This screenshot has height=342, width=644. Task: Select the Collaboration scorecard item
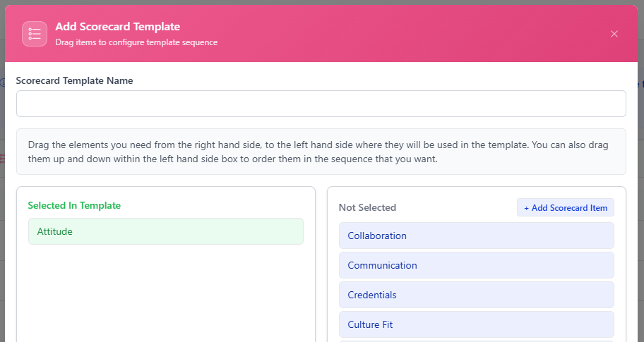[477, 236]
